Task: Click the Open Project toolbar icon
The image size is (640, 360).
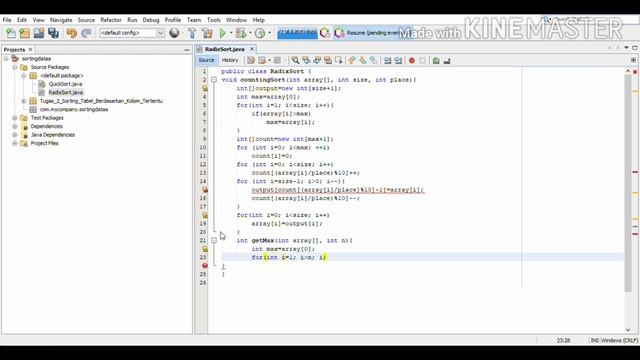Action: [39, 33]
